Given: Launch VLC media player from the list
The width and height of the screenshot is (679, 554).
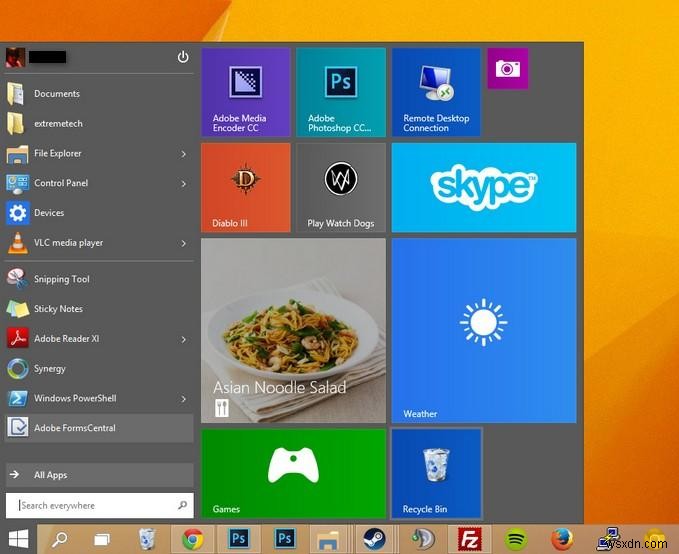Looking at the screenshot, I should click(99, 243).
